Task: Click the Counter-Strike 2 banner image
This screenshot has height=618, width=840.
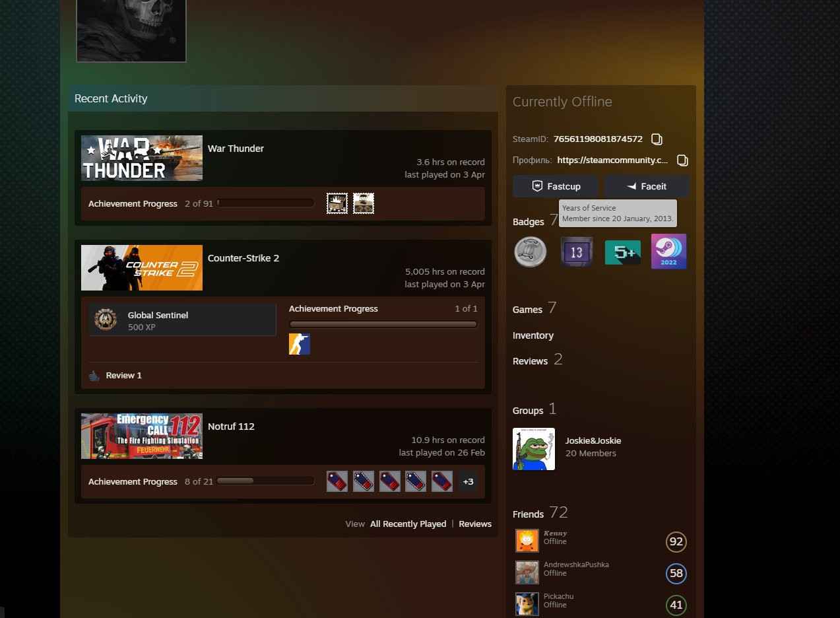Action: point(142,267)
